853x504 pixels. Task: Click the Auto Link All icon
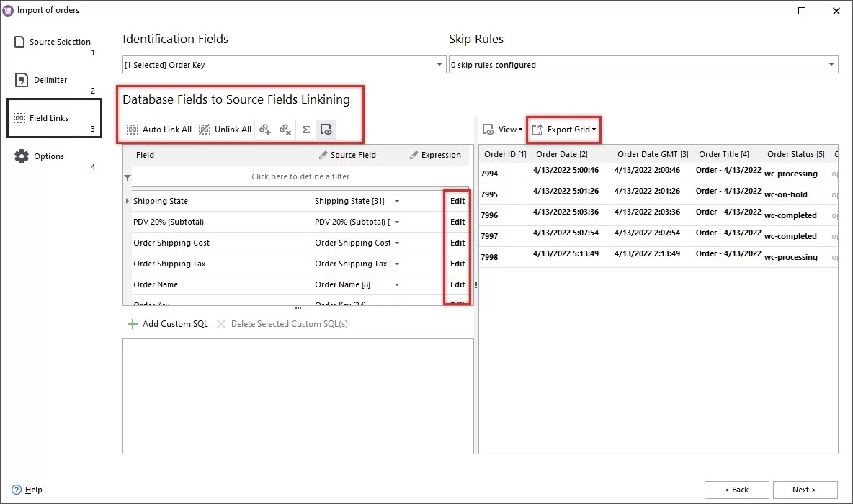click(x=133, y=130)
